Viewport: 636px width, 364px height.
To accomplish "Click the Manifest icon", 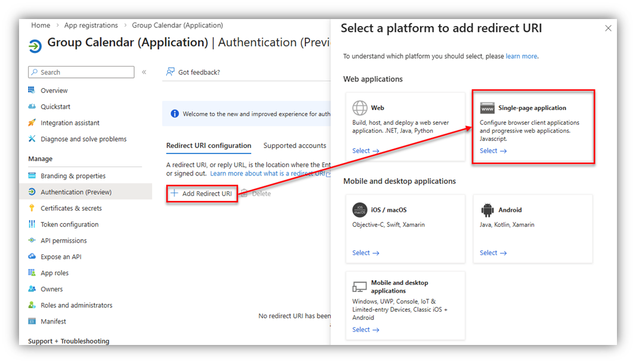I will [x=32, y=321].
